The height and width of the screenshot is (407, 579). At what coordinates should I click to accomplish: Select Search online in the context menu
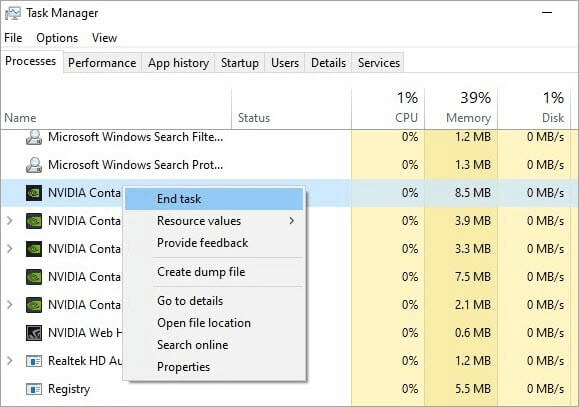coord(214,345)
